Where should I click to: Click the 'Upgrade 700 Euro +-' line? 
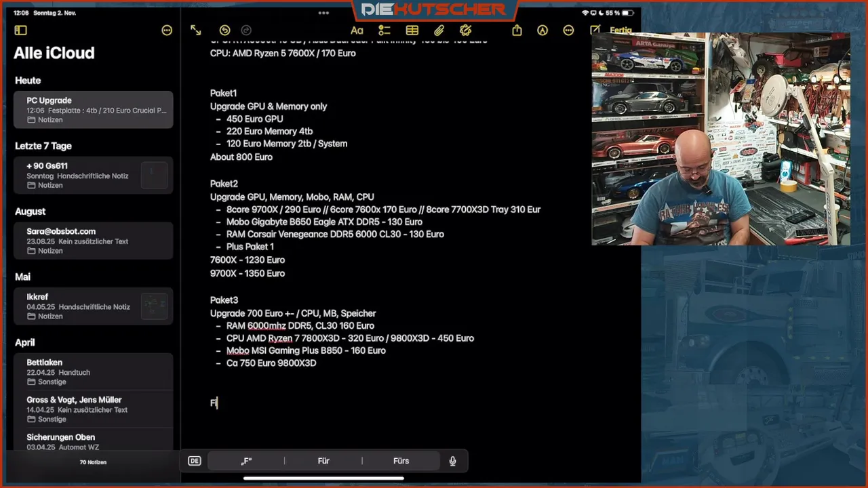pos(293,314)
